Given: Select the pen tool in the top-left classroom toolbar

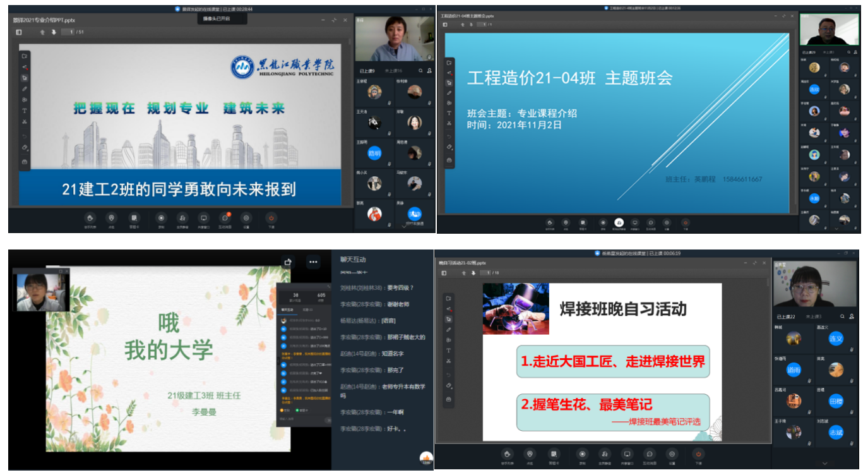Looking at the screenshot, I should tap(25, 88).
